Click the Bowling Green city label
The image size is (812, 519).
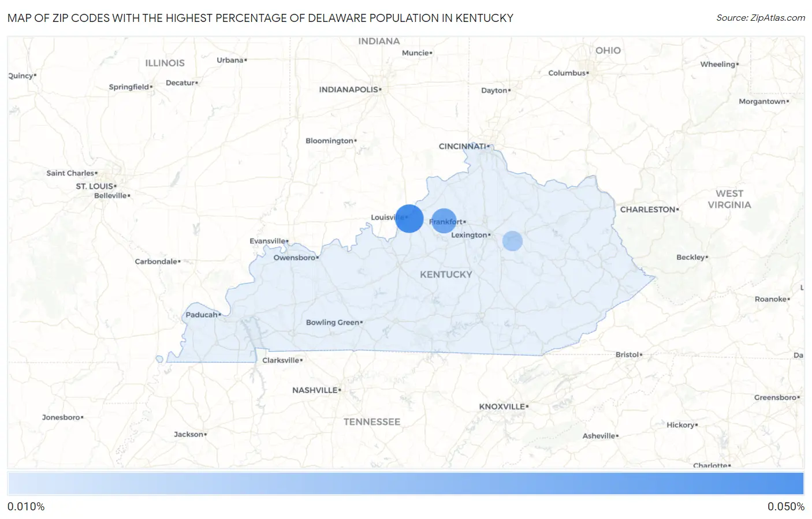pos(333,322)
